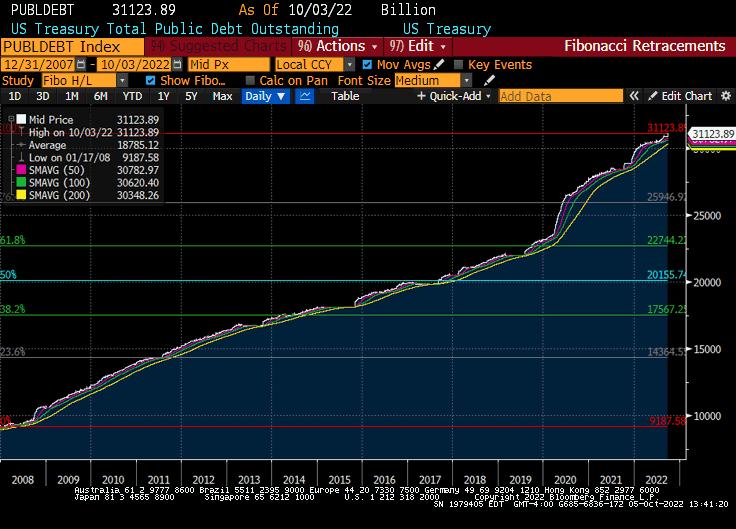Screen dimensions: 736x529
Task: Click the 23.6% Fibonacci level label
Action: (13, 352)
